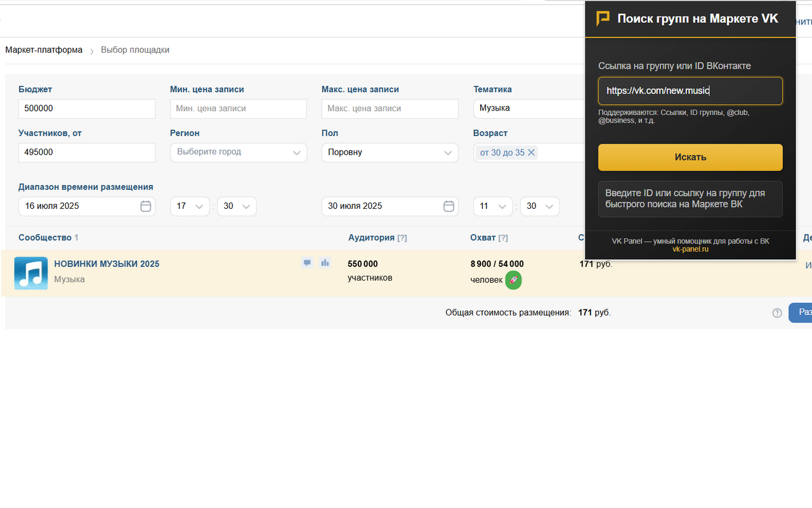Click the Бюджет input with 500000
Screen dimensions: 812x508
tap(87, 109)
